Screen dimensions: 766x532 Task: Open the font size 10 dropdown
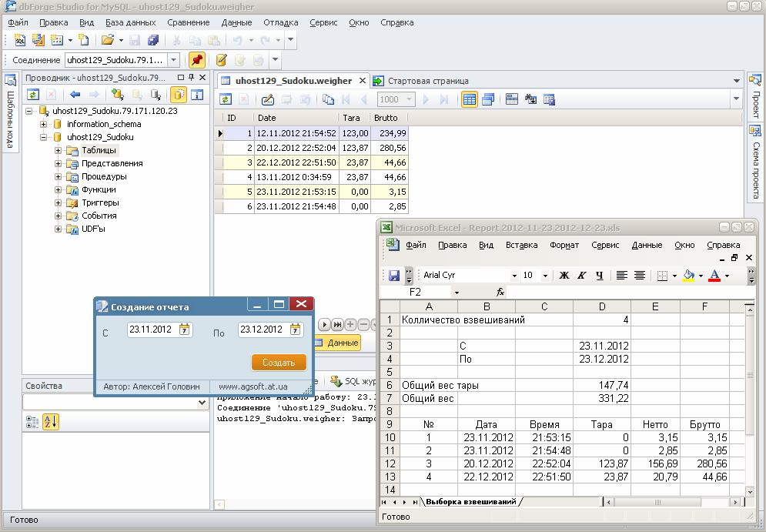[x=545, y=276]
